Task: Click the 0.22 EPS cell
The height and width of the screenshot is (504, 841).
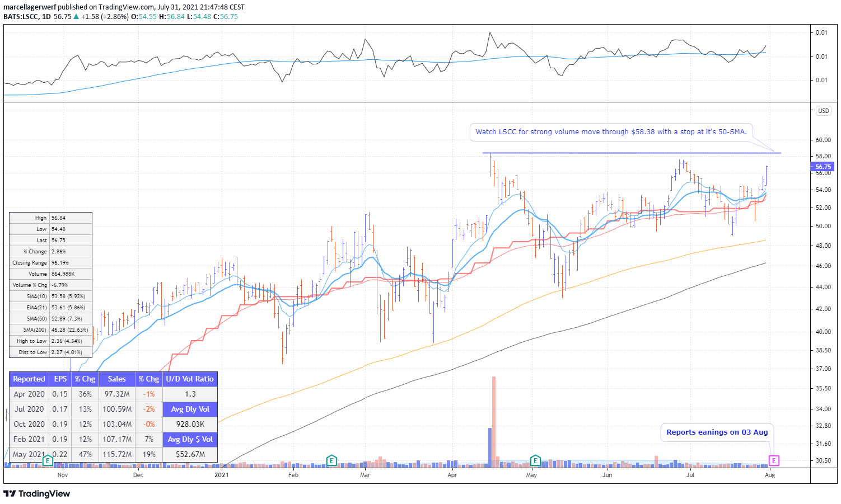Action: tap(60, 454)
